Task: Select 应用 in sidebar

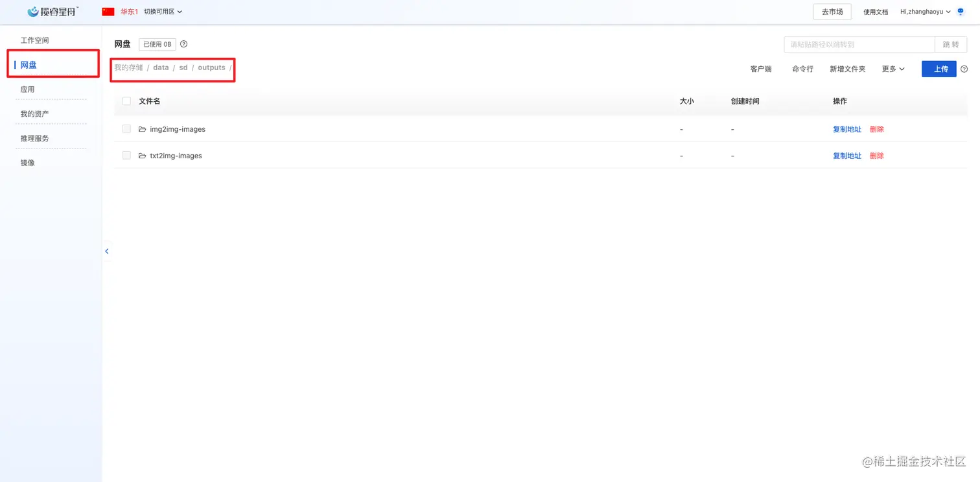Action: [x=27, y=90]
